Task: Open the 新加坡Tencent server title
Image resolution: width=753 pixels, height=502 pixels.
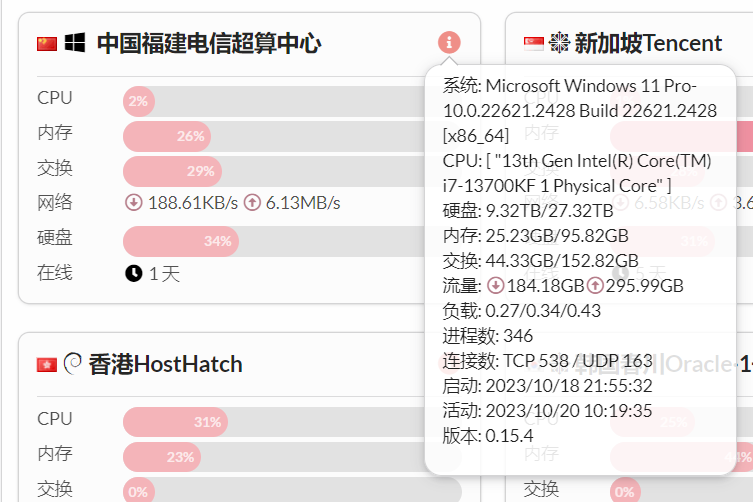Action: [648, 43]
